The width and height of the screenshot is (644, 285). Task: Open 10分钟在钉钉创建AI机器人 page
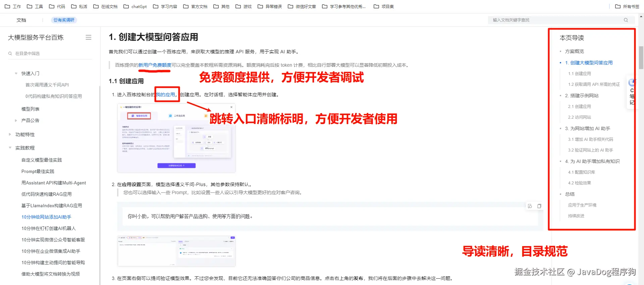(x=49, y=228)
